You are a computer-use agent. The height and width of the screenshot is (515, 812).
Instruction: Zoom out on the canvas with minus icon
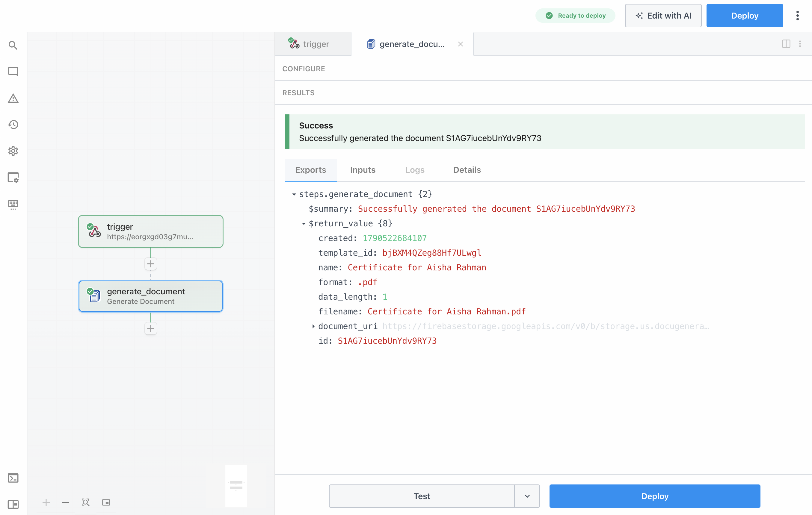click(65, 502)
